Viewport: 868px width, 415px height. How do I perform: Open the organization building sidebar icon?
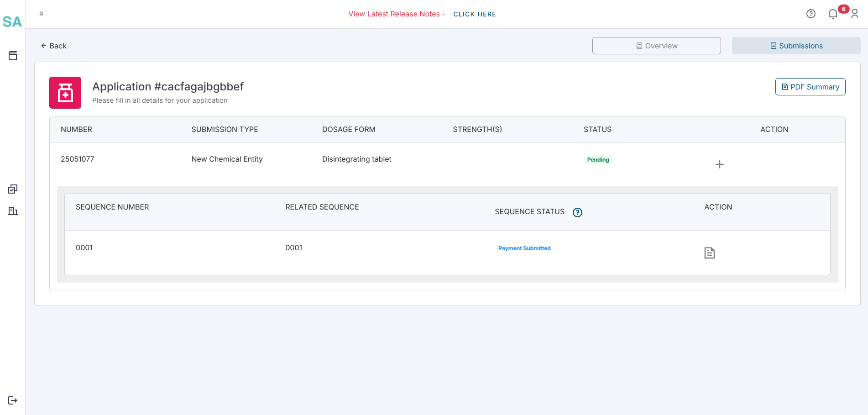[13, 211]
